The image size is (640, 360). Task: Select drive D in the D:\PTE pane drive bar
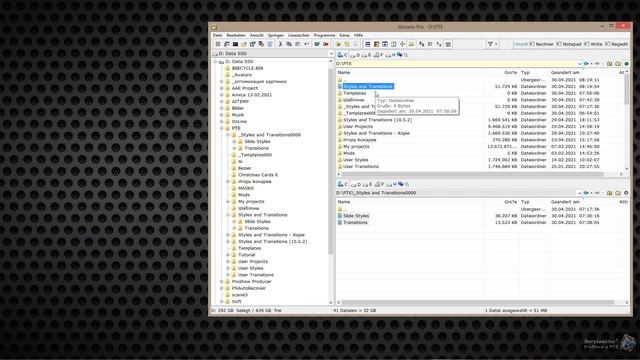[355, 55]
